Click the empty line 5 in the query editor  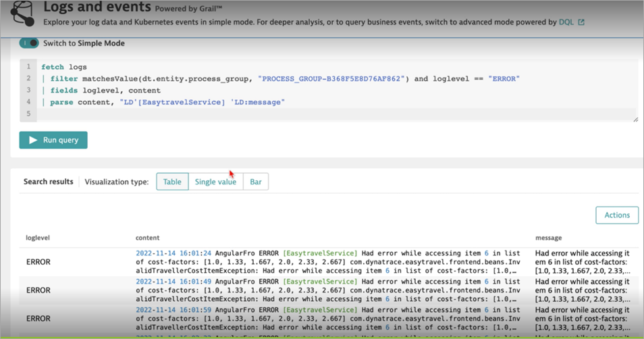[x=337, y=114]
